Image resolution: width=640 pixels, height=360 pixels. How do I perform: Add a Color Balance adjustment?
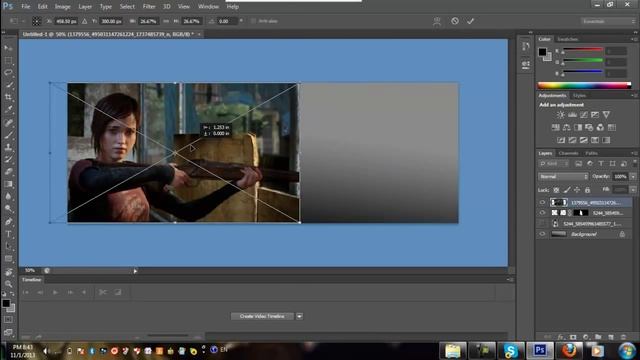[567, 127]
